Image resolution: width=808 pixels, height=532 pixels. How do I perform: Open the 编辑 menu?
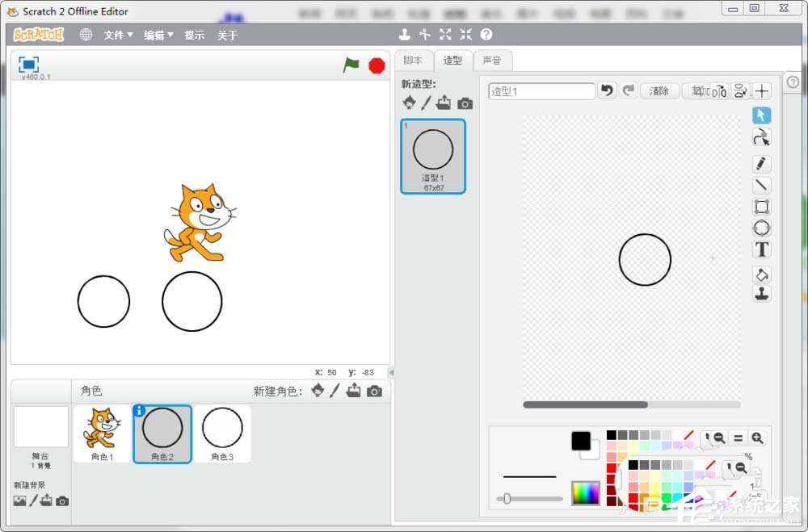pyautogui.click(x=154, y=35)
